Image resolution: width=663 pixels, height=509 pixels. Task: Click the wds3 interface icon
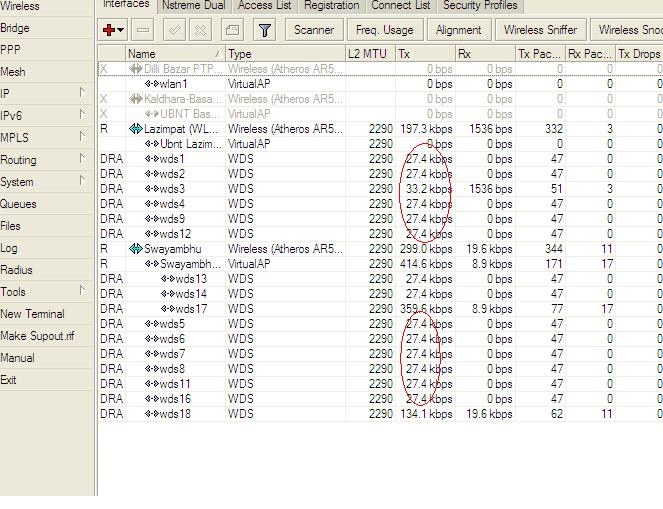tap(151, 189)
